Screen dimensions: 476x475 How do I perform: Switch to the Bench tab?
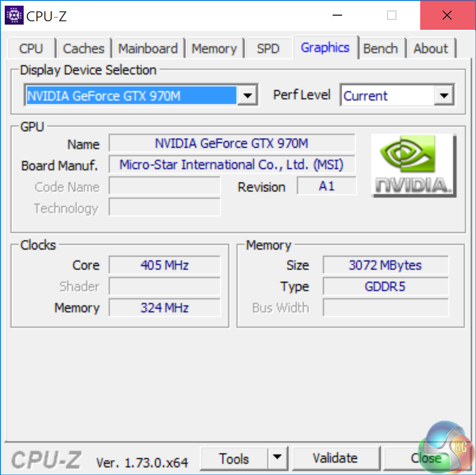tap(380, 49)
